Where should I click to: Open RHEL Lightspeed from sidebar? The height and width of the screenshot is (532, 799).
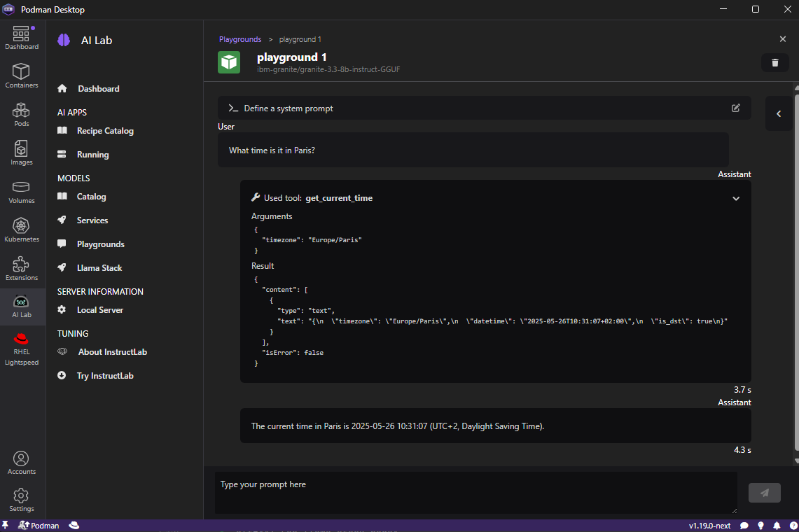tap(21, 348)
